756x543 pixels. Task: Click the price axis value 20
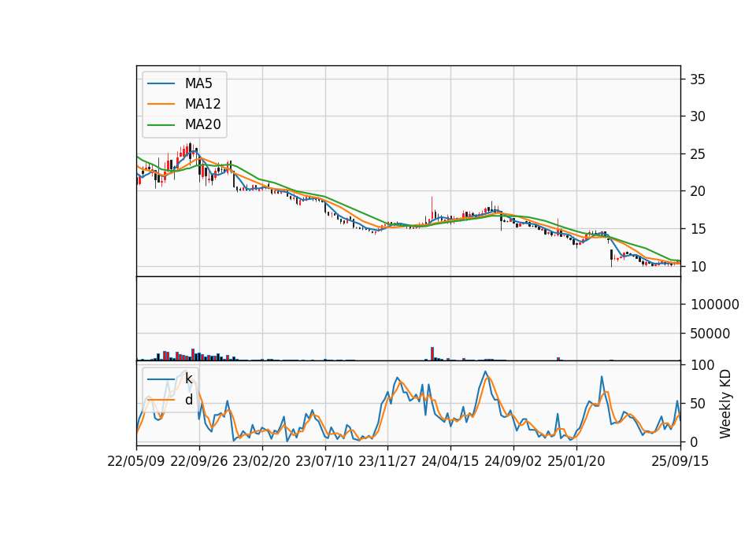698,191
